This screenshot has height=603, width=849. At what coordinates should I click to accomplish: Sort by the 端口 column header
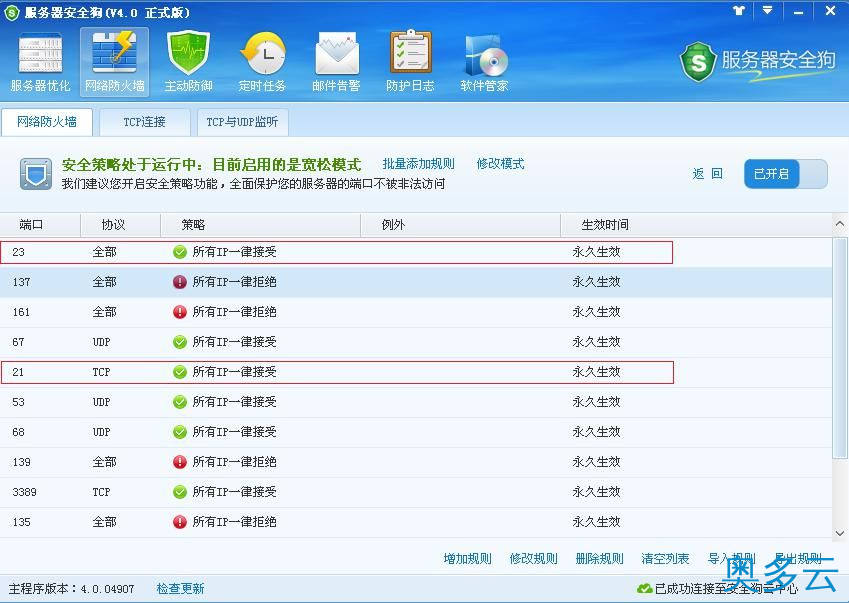[x=32, y=225]
